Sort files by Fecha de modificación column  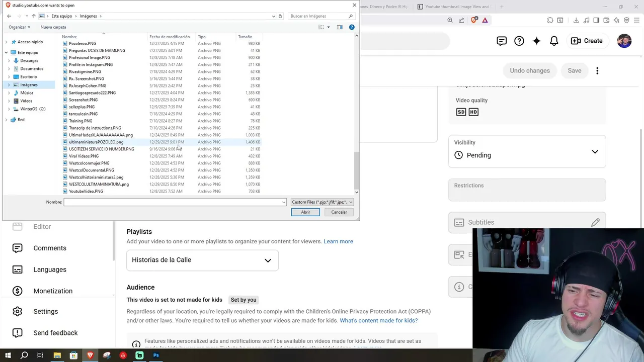(170, 37)
